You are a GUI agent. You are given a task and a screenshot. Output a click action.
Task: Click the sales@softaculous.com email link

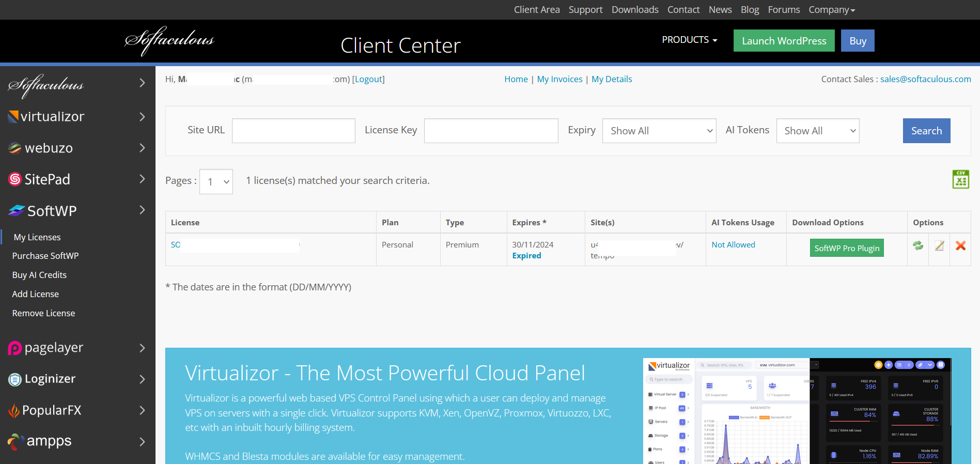click(926, 79)
